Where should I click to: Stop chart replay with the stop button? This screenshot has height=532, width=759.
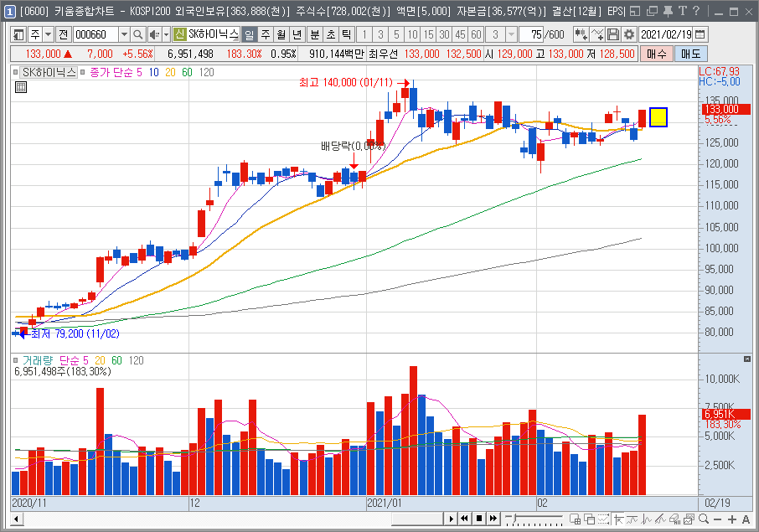pos(478,519)
